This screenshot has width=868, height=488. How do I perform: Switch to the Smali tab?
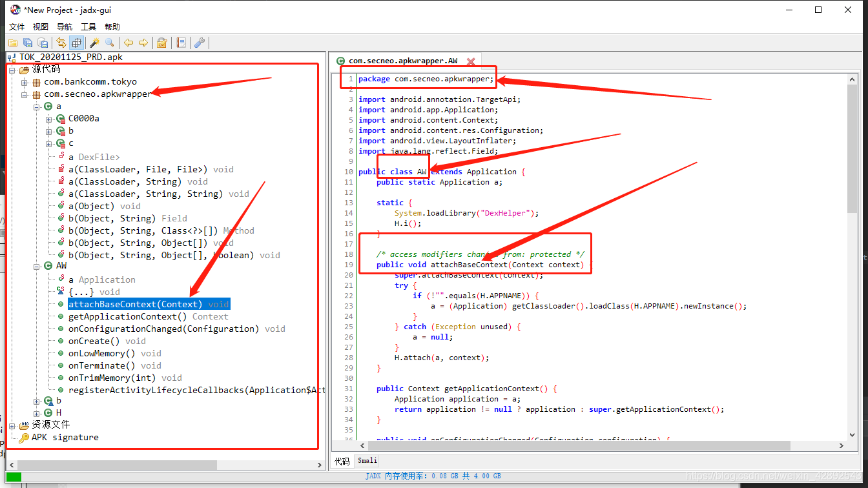[x=367, y=460]
